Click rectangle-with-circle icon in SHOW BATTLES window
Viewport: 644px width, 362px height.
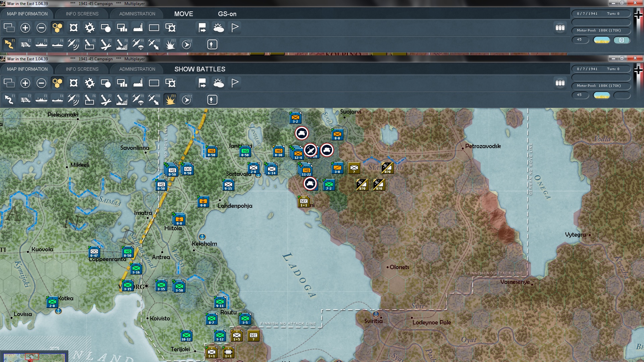coord(106,83)
